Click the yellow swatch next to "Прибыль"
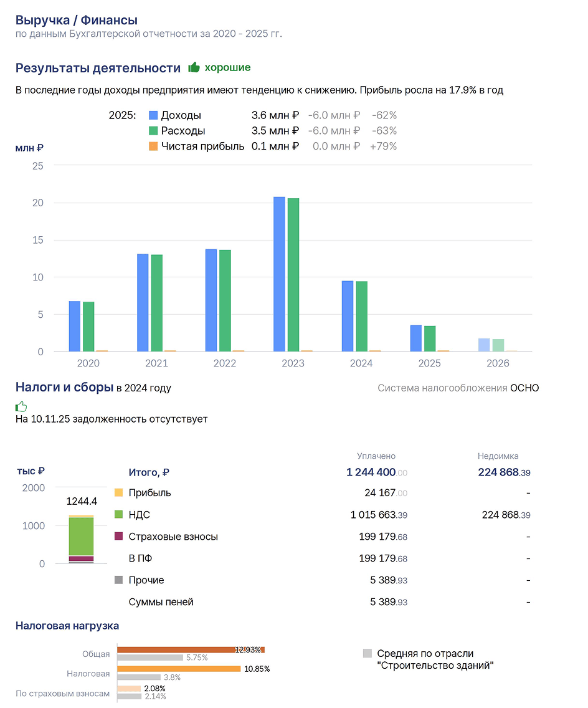This screenshot has height=708, width=588. click(x=119, y=492)
